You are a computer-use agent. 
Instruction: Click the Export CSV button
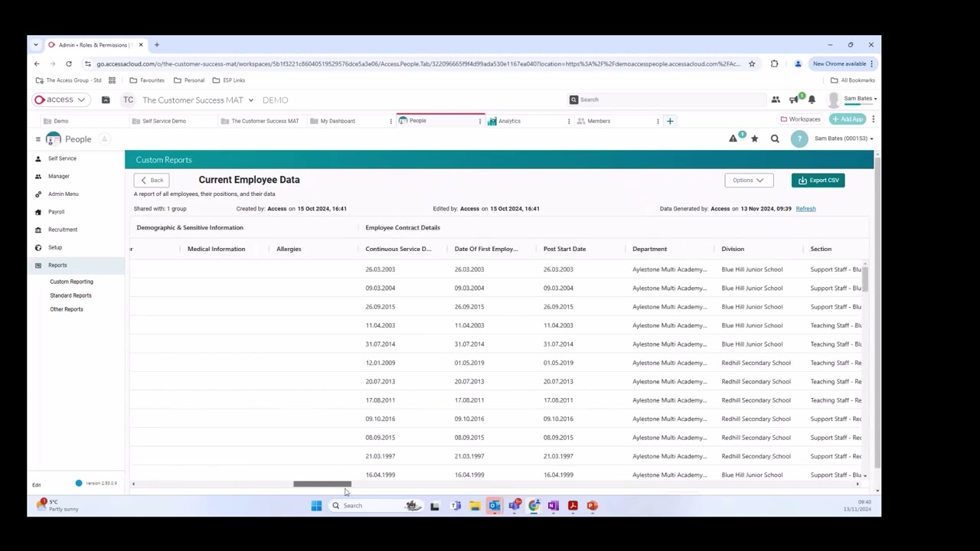pyautogui.click(x=818, y=180)
